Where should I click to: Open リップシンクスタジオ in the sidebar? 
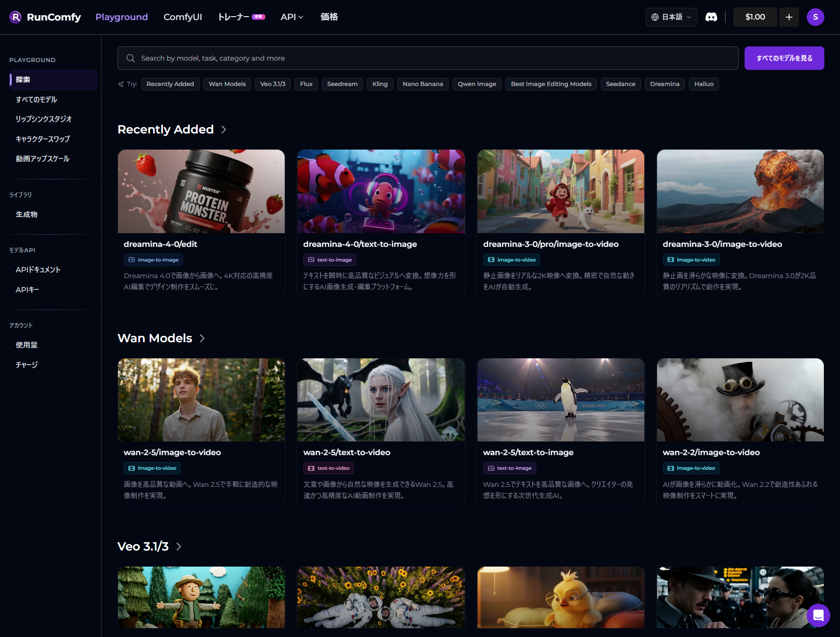point(44,119)
